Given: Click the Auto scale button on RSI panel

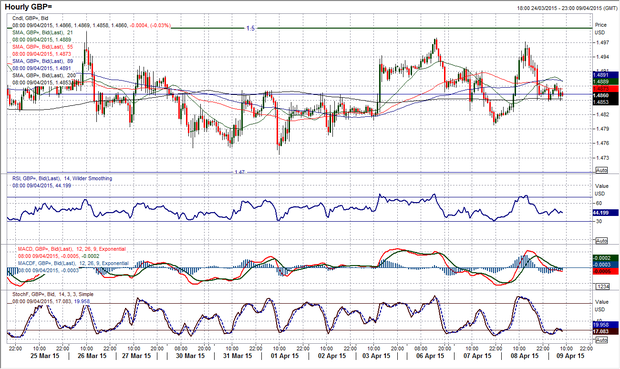Looking at the screenshot, I should (x=601, y=241).
